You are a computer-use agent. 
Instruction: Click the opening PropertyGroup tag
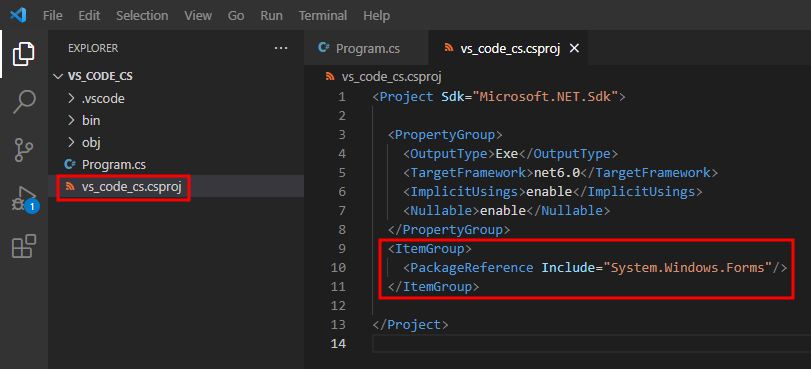445,135
